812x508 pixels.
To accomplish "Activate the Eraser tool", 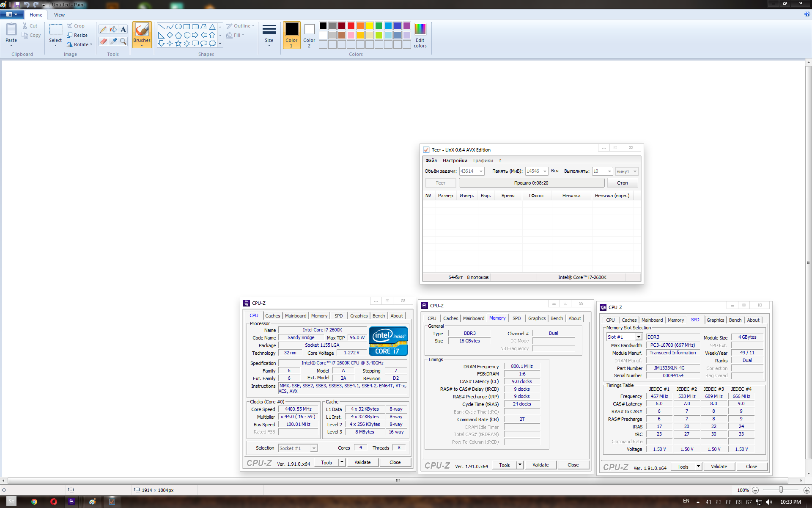I will pos(103,41).
